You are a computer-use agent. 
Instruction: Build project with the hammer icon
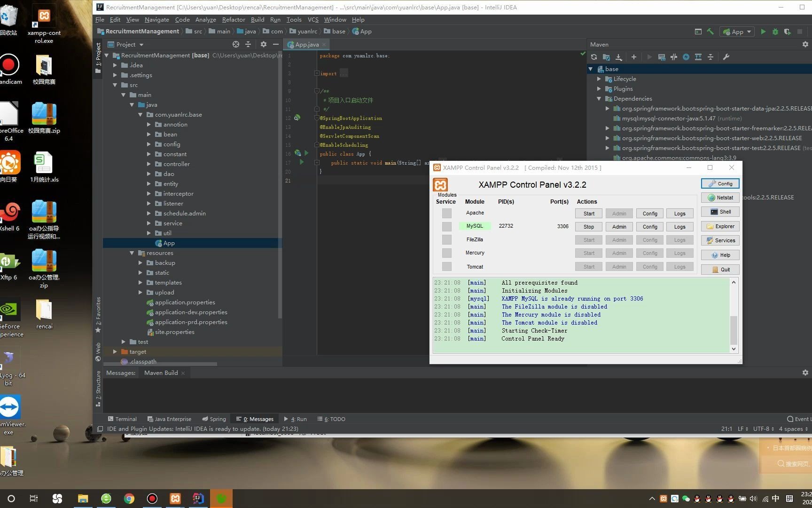(x=710, y=32)
